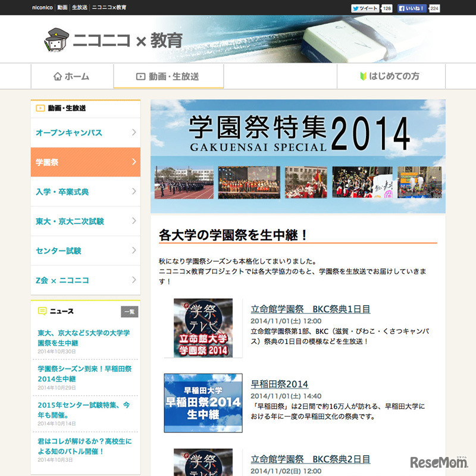Click the 早稲田祭2014 生中継 thumbnail
Screen dimensions: 476x476
point(202,402)
